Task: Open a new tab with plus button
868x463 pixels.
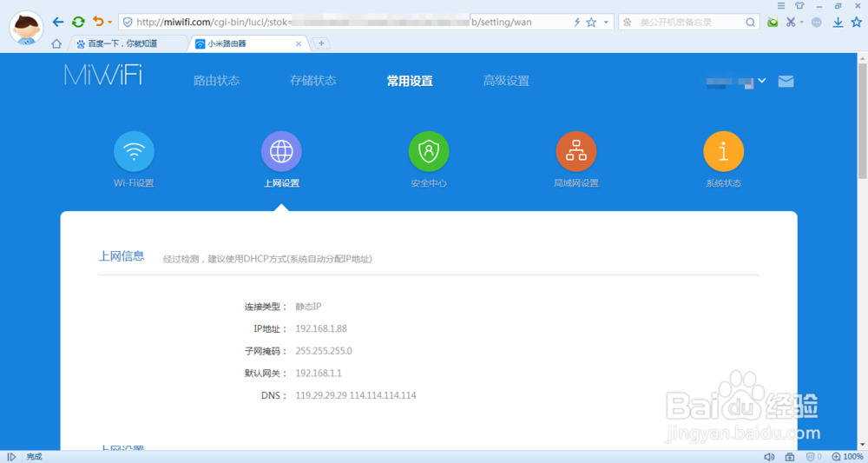Action: pos(321,43)
